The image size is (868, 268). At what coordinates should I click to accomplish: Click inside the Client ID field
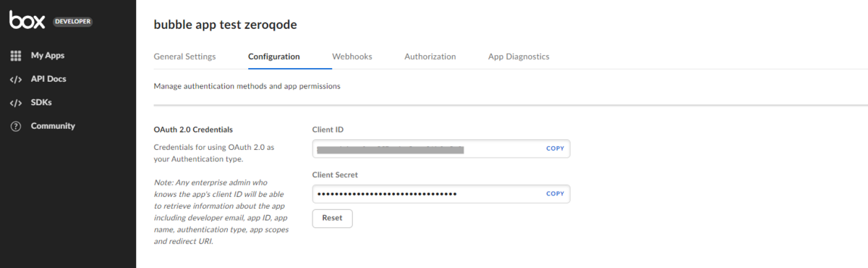coord(441,148)
